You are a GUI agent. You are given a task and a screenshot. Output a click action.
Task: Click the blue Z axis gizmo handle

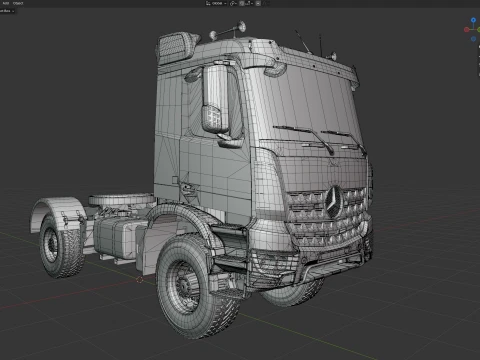point(473,20)
